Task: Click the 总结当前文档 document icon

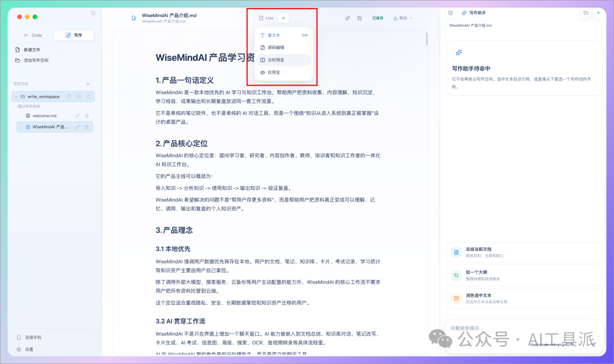Action: tap(456, 252)
